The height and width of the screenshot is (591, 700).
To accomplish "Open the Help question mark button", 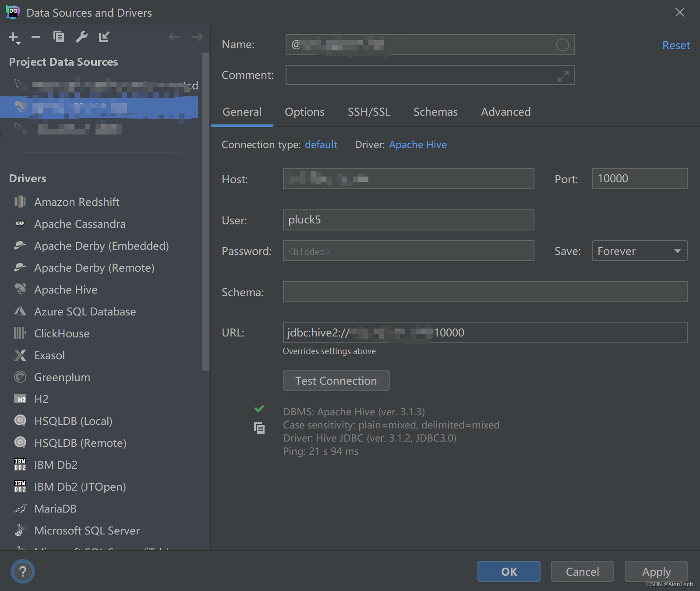I will click(23, 571).
